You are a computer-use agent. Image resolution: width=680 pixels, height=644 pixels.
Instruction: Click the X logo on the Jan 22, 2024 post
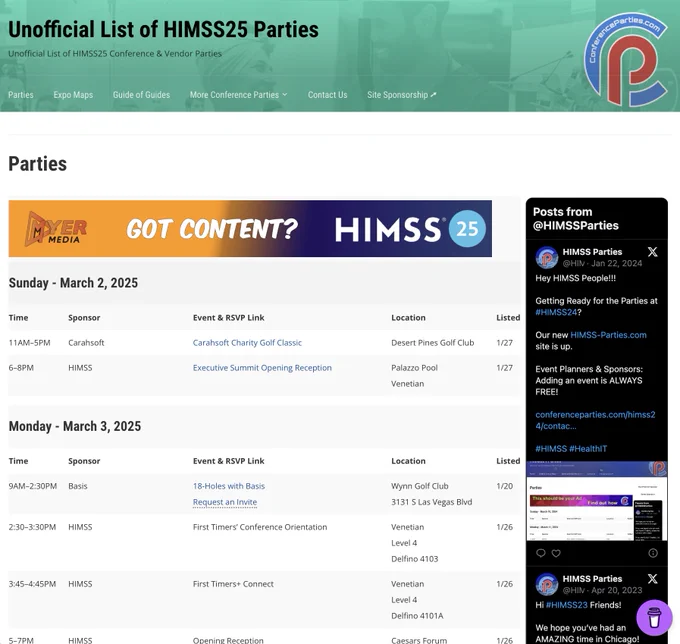coord(652,252)
